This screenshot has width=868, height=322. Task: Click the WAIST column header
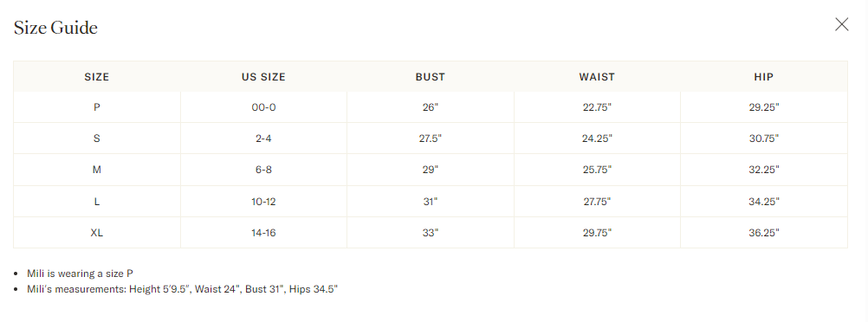[597, 77]
